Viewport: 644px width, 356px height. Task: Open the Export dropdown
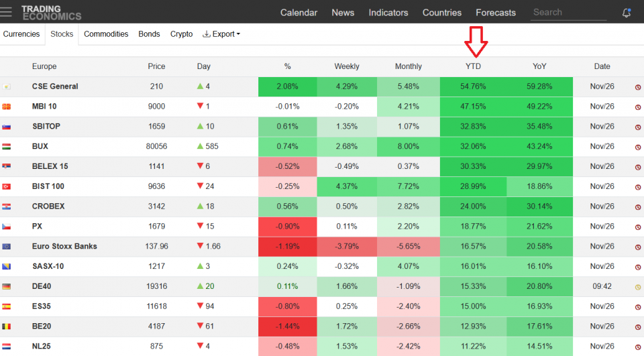click(221, 34)
